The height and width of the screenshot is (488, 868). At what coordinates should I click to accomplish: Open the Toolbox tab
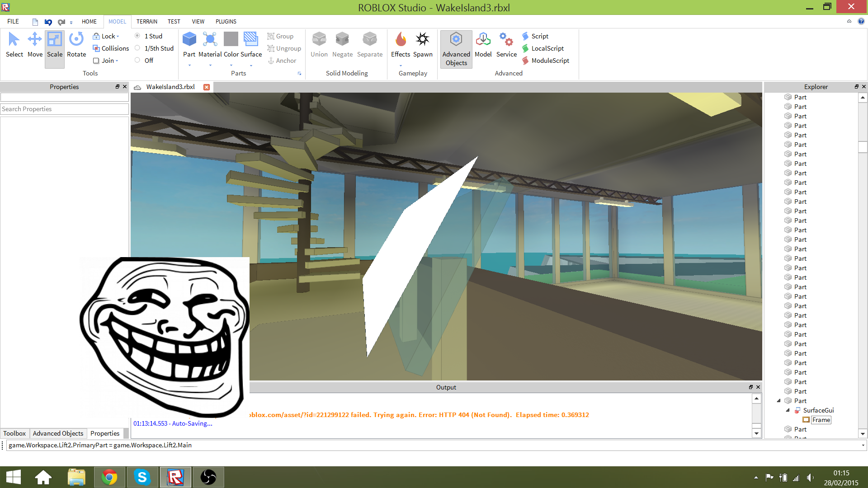[x=14, y=433]
